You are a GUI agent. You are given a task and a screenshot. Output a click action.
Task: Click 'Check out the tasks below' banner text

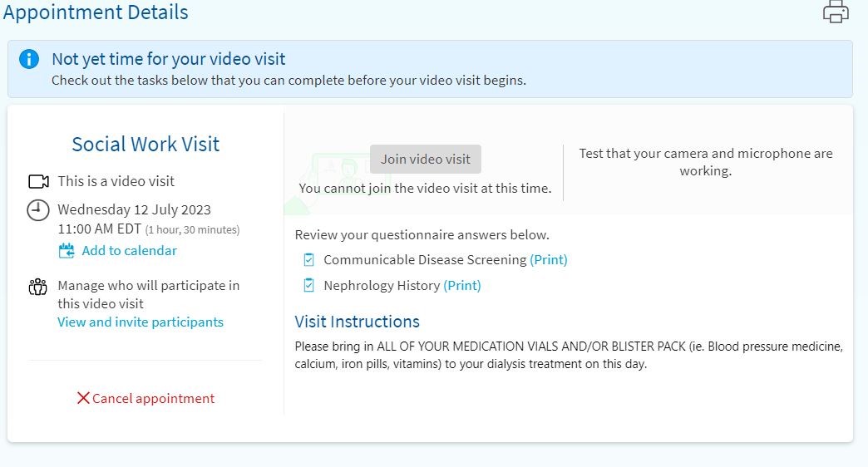coord(289,81)
